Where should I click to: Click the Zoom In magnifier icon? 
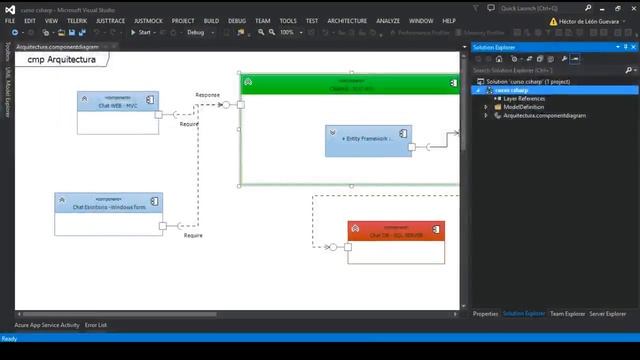click(261, 32)
